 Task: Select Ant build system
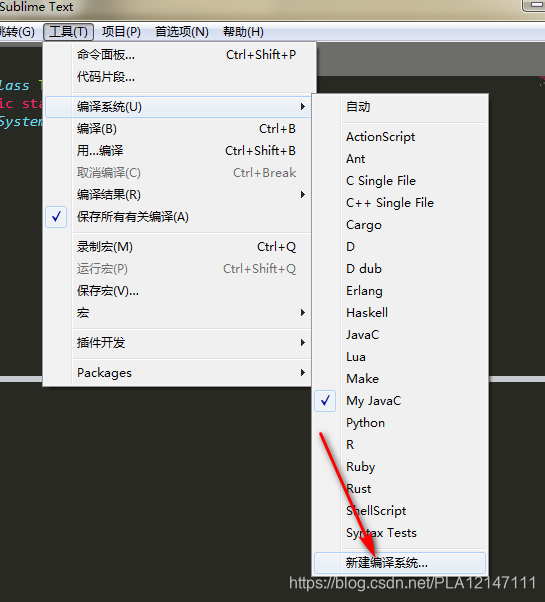(x=400, y=159)
